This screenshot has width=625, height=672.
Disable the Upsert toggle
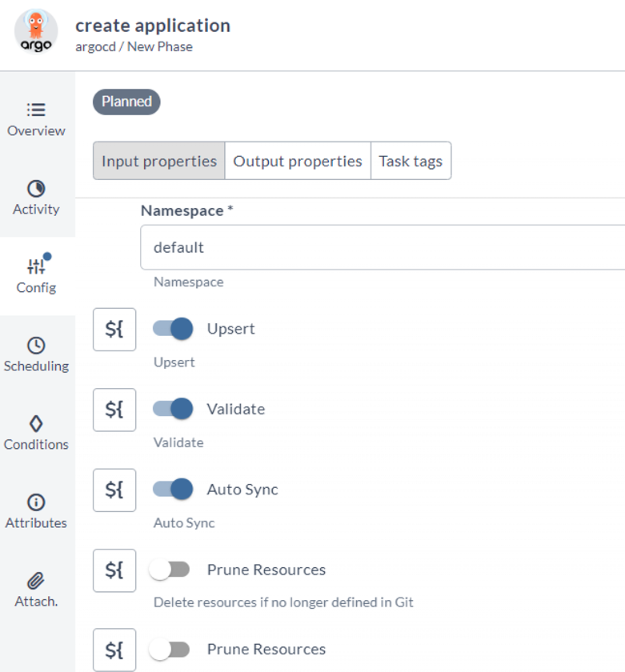click(x=173, y=329)
